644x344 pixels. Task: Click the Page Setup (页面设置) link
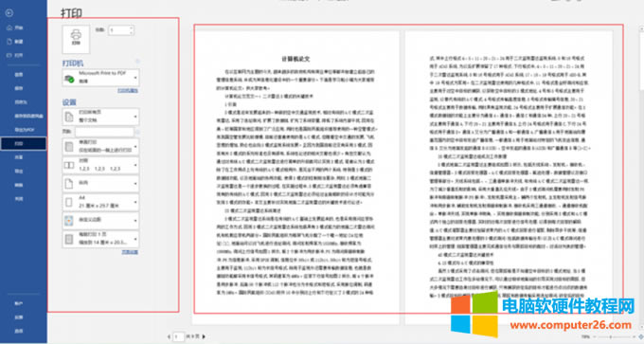pyautogui.click(x=130, y=252)
